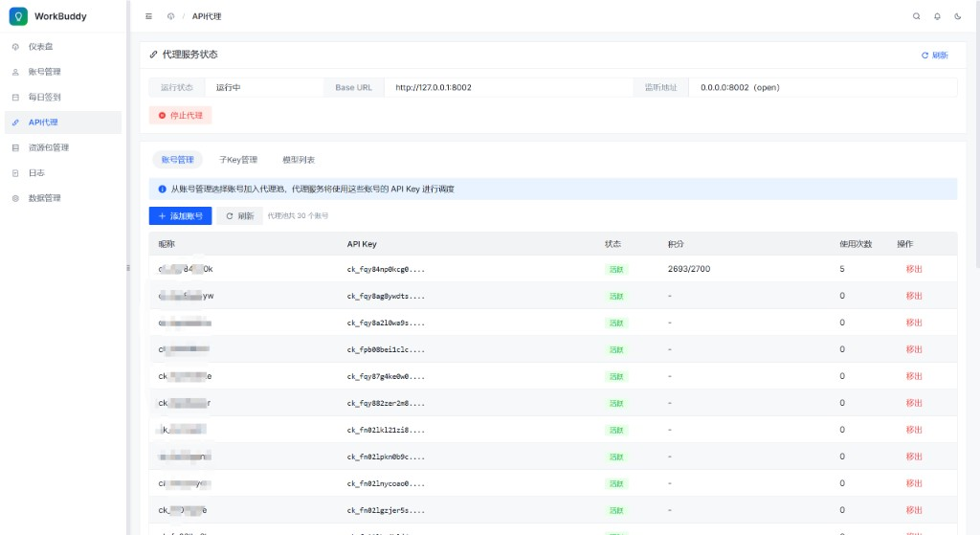Image resolution: width=980 pixels, height=535 pixels.
Task: Click the 代理池共 30 个账号 count text
Action: pyautogui.click(x=299, y=216)
